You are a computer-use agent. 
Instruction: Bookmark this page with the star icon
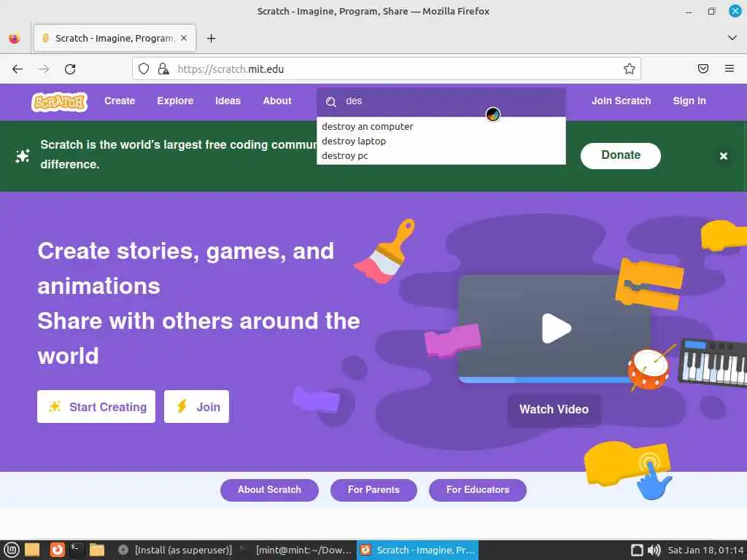(x=630, y=69)
